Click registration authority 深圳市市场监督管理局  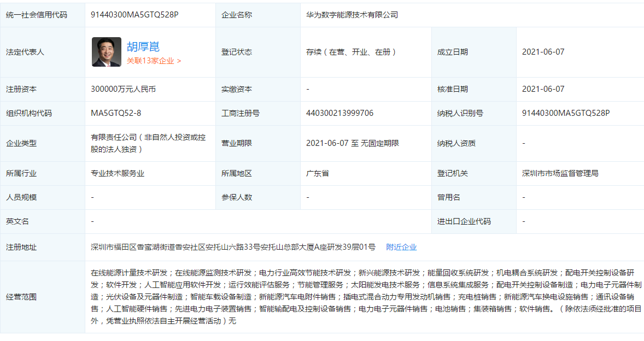click(560, 173)
